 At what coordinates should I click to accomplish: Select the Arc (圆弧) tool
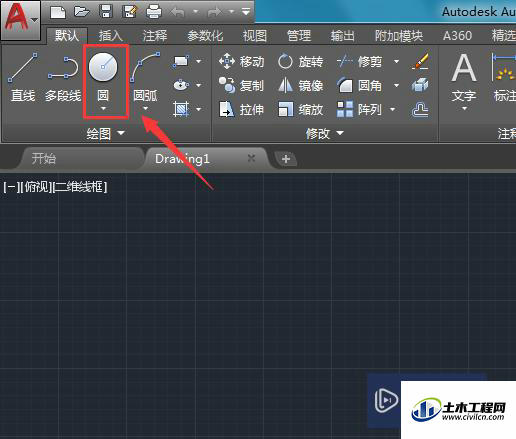tap(146, 77)
